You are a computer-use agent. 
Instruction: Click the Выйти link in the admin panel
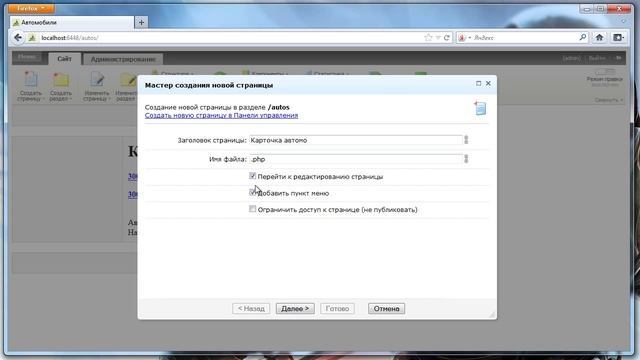coord(597,58)
